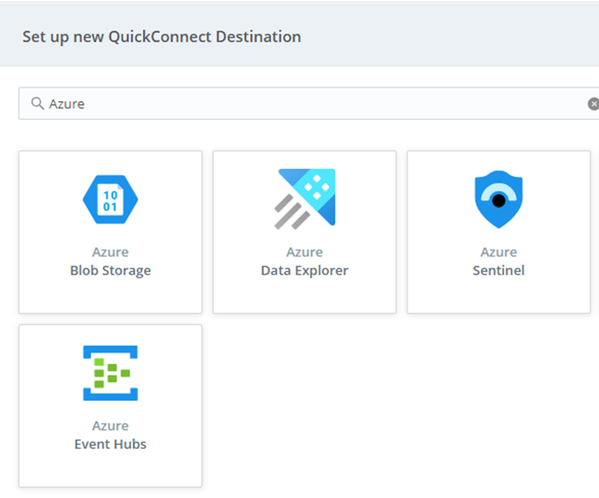Click the Azure text above Blob Storage
This screenshot has height=498, width=599.
click(x=110, y=252)
